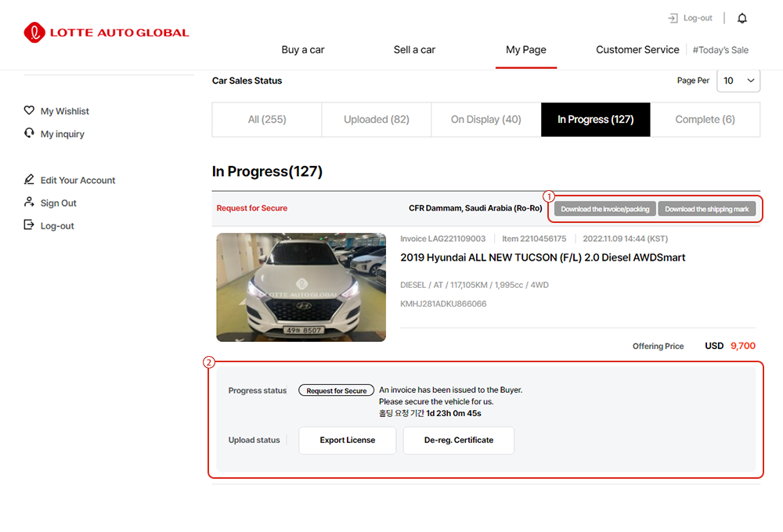Switch to the On Display (40) tab

486,120
